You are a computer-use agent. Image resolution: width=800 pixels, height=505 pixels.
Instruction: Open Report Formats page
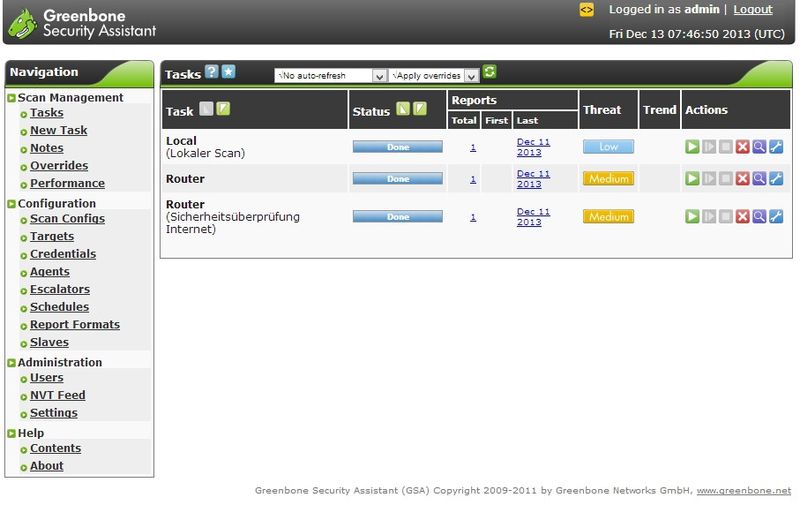point(75,324)
